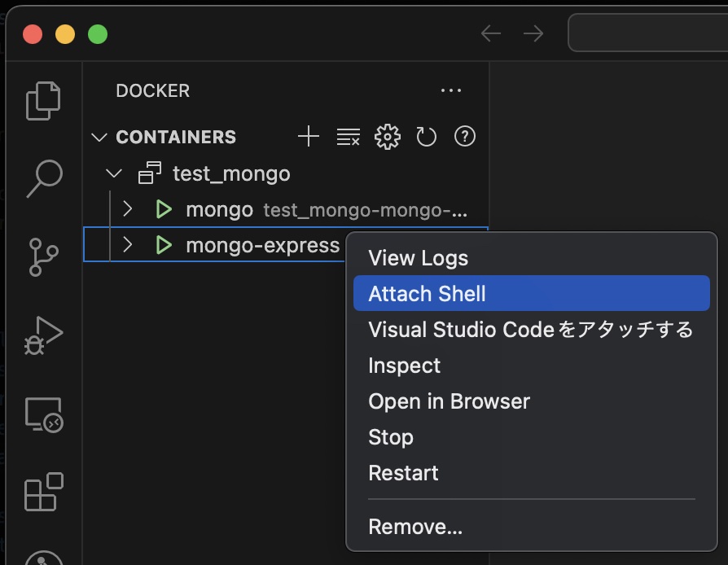
Task: Click the navigate back arrow
Action: coord(490,33)
